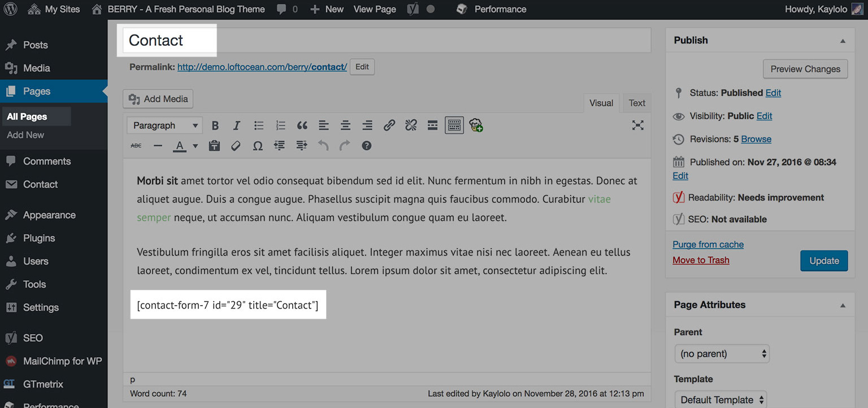This screenshot has width=868, height=408.
Task: Browse the page revisions
Action: pyautogui.click(x=755, y=138)
